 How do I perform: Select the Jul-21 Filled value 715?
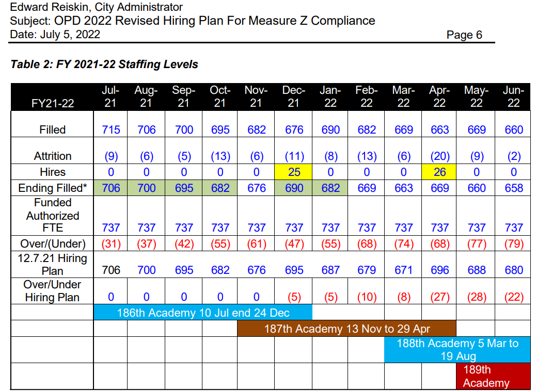point(111,130)
